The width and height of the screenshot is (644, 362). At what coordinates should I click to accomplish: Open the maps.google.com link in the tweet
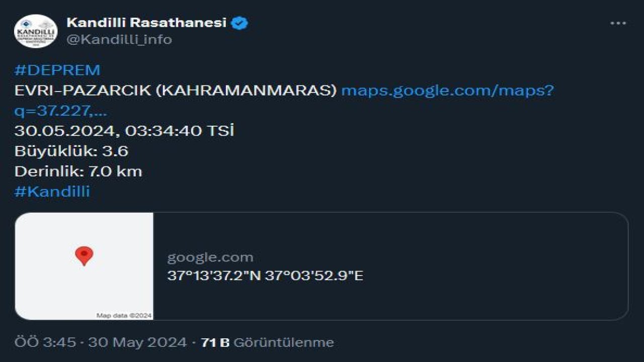(x=447, y=91)
